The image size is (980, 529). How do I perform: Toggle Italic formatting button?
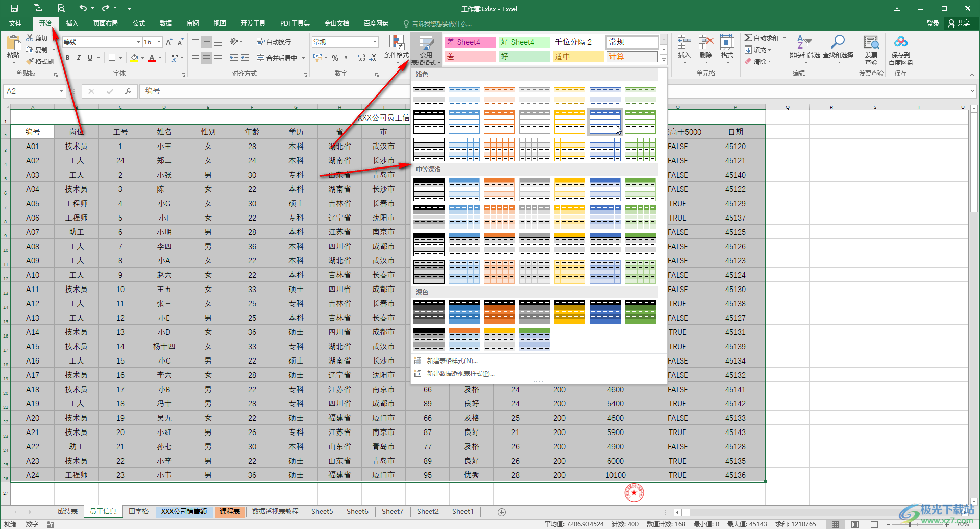(79, 58)
